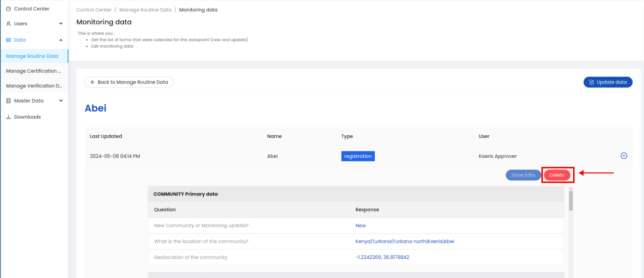Viewport: 644px width, 278px height.
Task: Click the Save Edits button
Action: tap(523, 175)
